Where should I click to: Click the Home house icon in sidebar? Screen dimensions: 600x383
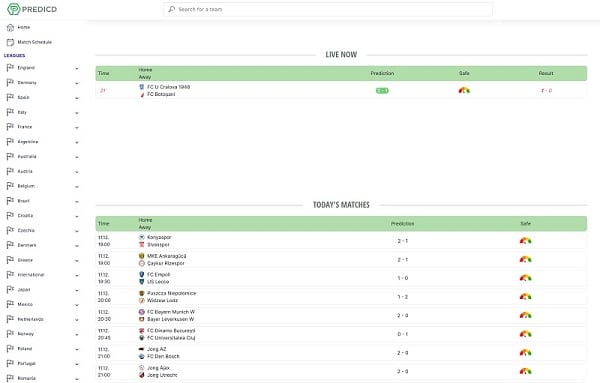point(10,28)
